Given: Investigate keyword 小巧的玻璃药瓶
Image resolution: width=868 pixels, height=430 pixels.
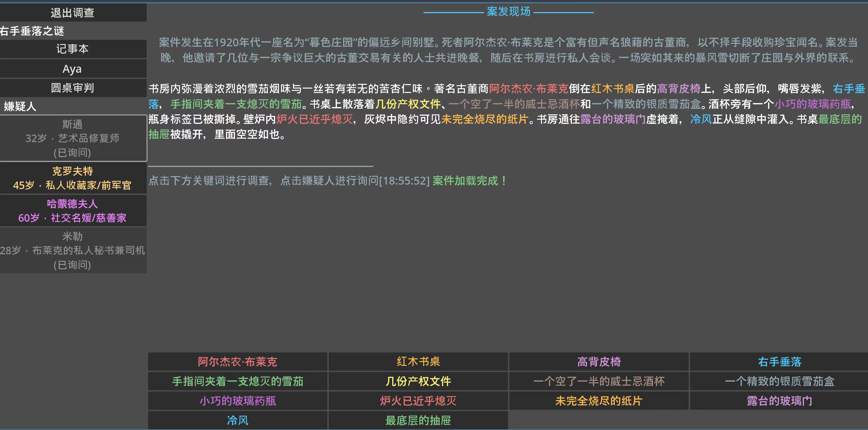Looking at the screenshot, I should tap(237, 401).
